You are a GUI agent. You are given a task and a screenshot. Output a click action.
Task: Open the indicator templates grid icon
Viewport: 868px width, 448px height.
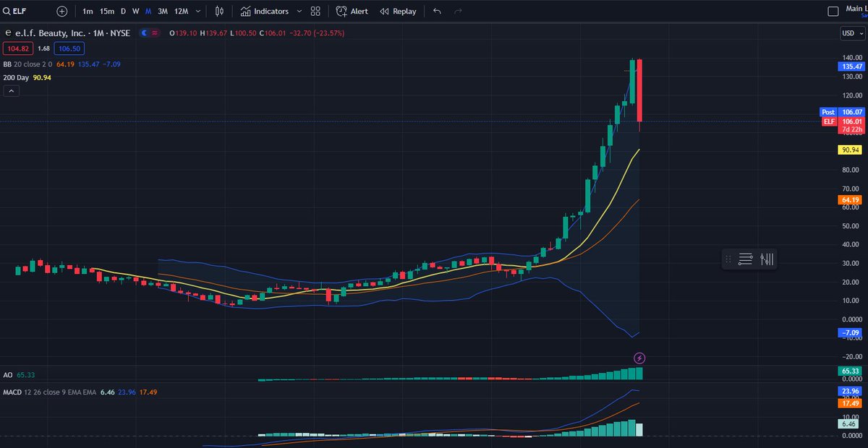(x=315, y=11)
